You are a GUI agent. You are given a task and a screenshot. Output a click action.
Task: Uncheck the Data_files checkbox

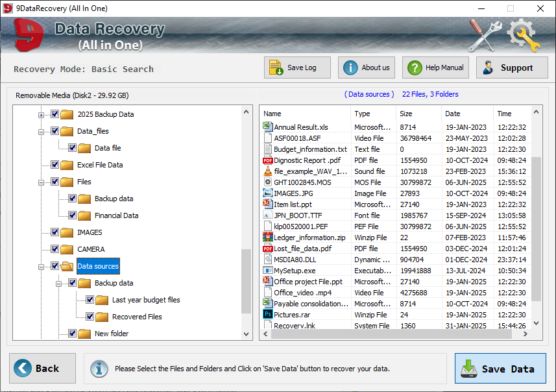coord(54,131)
